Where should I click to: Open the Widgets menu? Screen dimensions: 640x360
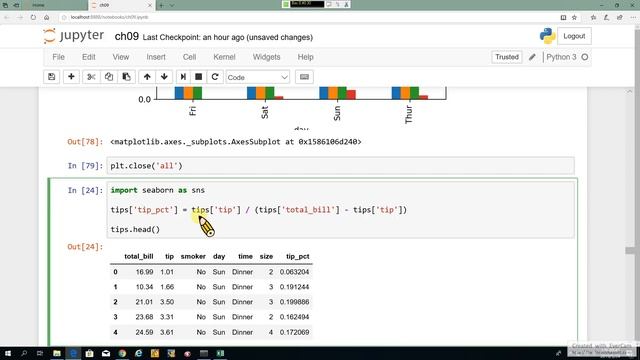[x=266, y=57]
